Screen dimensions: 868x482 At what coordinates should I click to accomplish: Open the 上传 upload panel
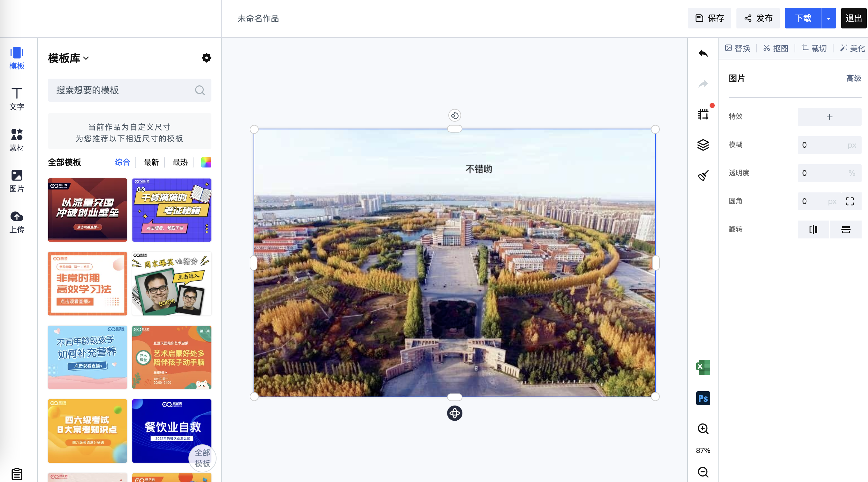[17, 222]
